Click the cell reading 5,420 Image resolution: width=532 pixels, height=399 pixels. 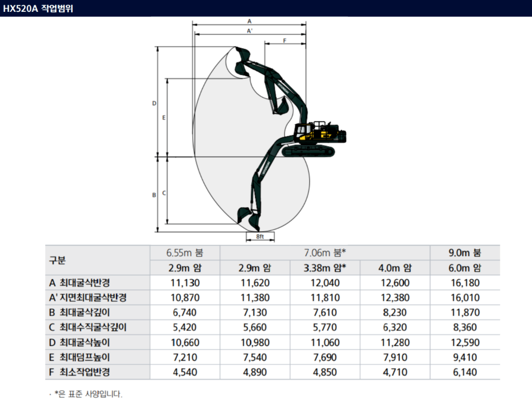pyautogui.click(x=185, y=328)
